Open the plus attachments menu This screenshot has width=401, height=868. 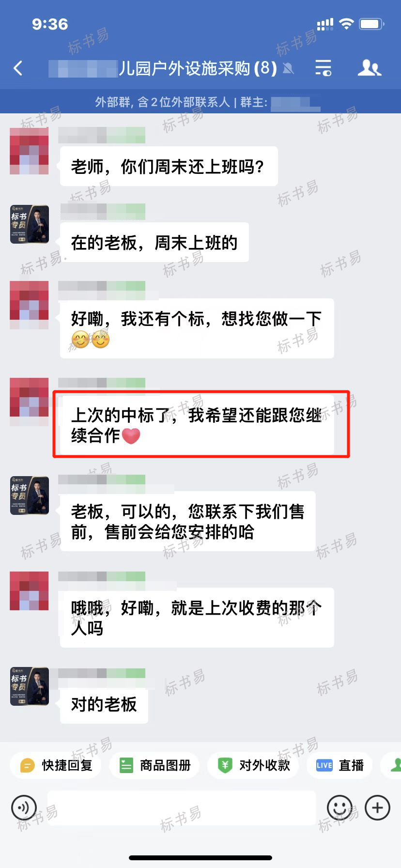377,807
